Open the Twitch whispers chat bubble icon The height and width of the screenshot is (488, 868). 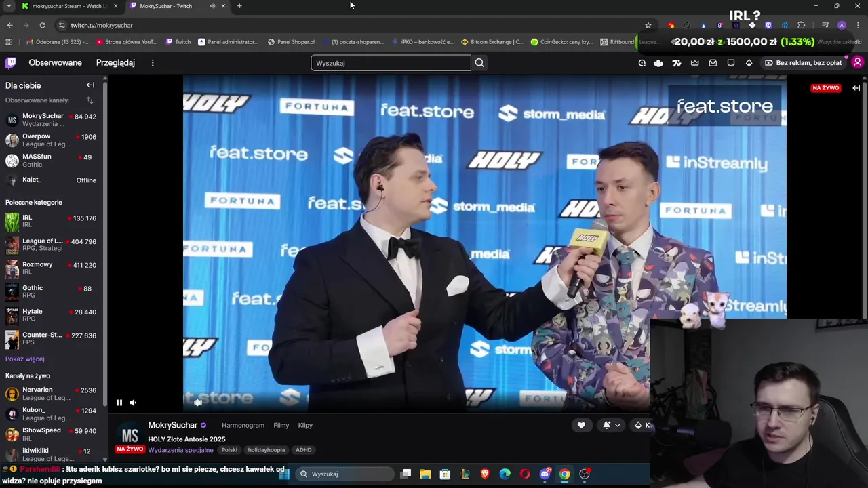731,63
